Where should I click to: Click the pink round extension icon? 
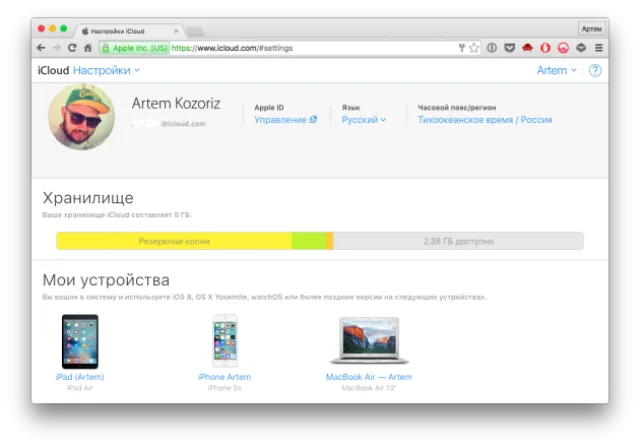563,48
